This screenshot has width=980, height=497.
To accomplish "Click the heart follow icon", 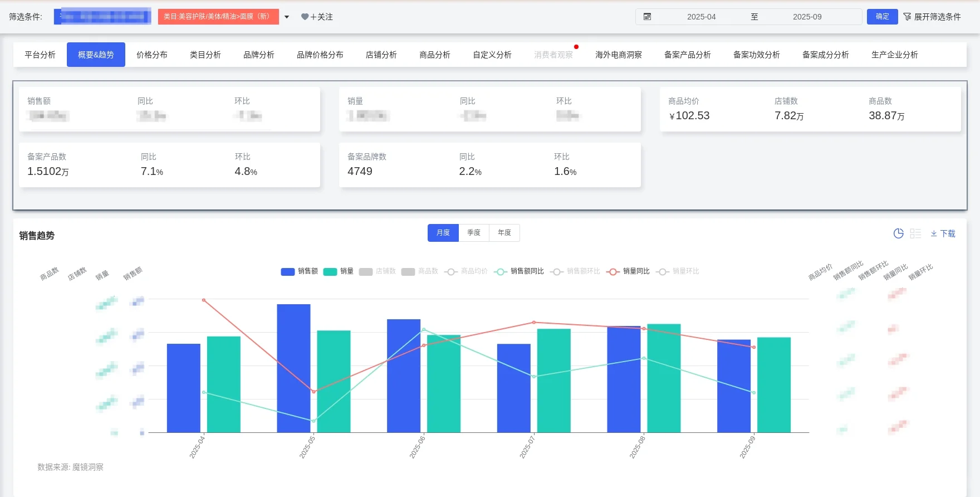I will point(305,17).
